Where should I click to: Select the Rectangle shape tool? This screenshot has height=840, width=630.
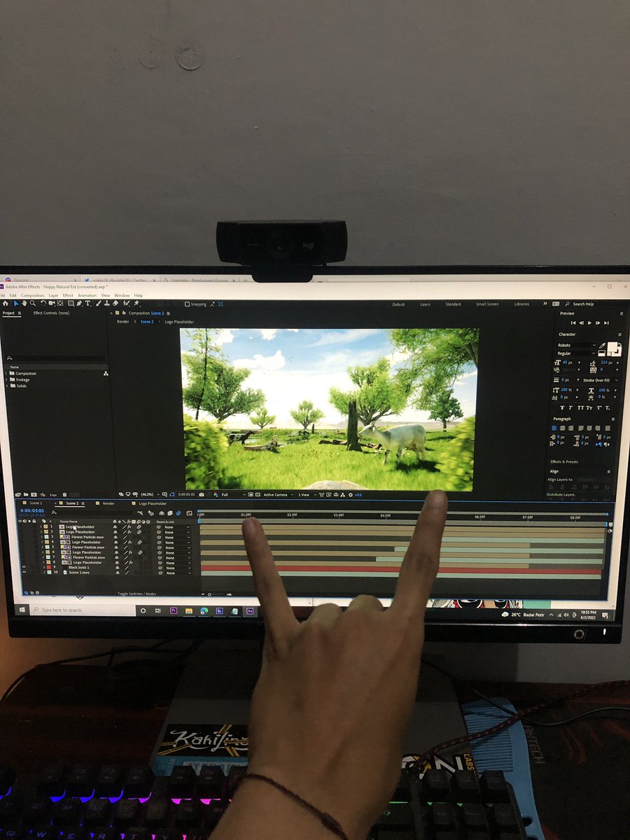click(x=71, y=304)
